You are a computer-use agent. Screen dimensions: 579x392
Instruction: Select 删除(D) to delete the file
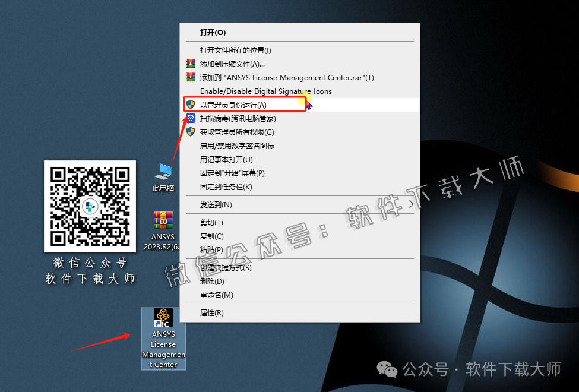pos(212,281)
